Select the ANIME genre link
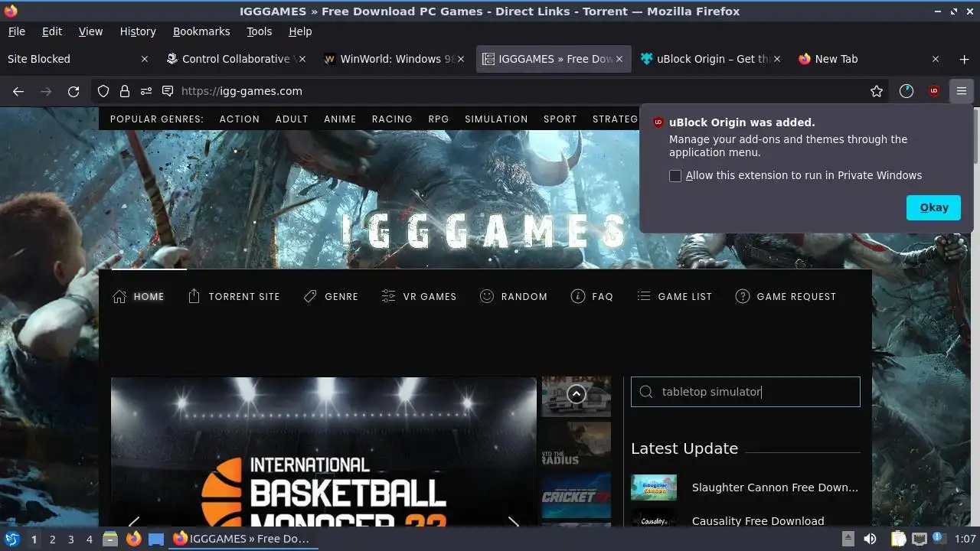 pos(340,119)
